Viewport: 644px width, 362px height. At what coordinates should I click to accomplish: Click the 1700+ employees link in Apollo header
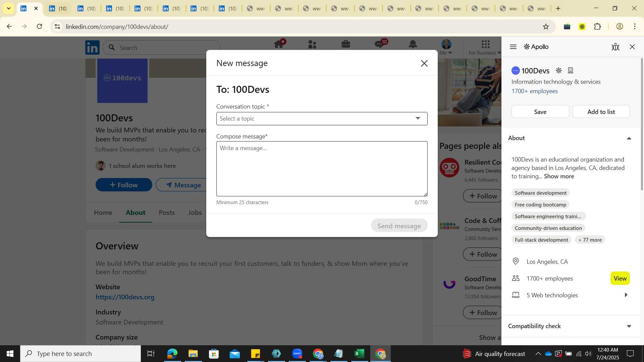[534, 91]
